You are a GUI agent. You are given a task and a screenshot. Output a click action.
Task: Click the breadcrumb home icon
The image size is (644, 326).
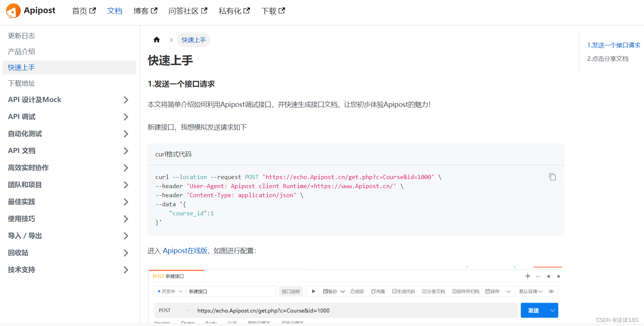tap(157, 40)
